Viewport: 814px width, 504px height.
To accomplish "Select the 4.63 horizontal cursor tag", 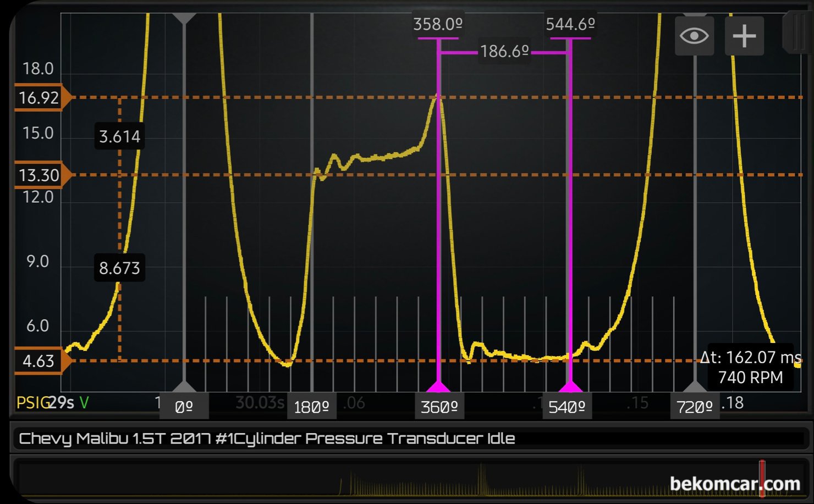I will coord(40,361).
